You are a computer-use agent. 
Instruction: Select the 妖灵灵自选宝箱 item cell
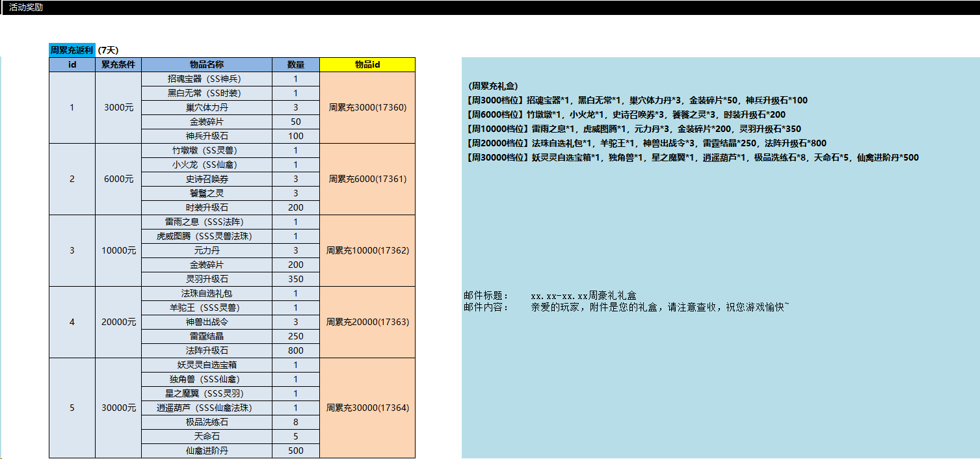(207, 365)
